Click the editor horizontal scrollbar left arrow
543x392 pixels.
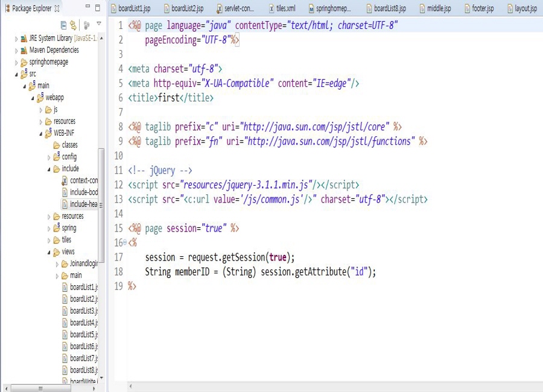click(130, 386)
